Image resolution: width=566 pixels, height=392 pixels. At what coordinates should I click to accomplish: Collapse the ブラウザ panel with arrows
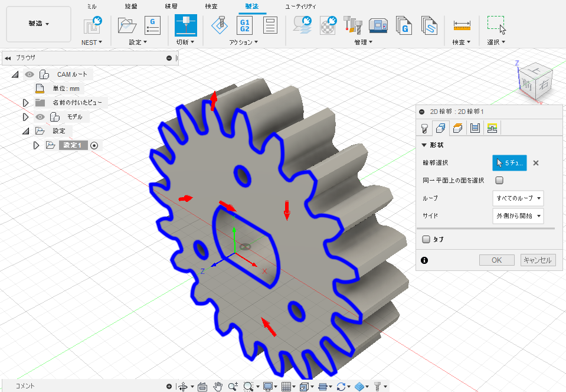click(8, 58)
